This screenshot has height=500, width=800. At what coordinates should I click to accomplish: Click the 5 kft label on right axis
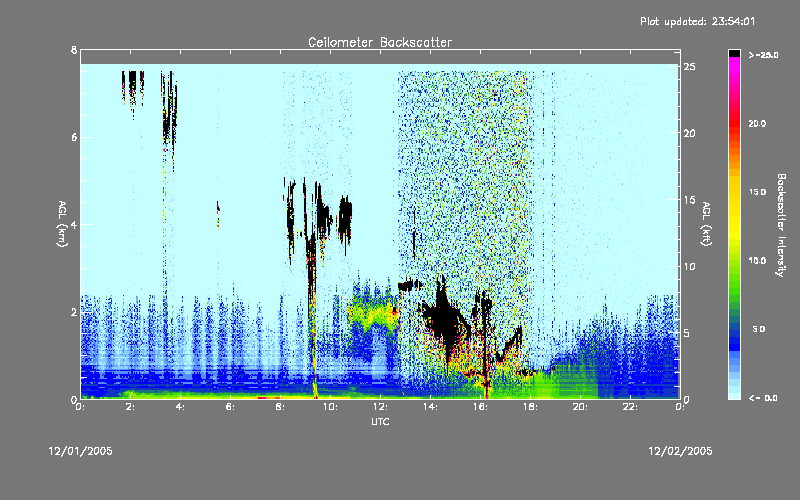(687, 333)
